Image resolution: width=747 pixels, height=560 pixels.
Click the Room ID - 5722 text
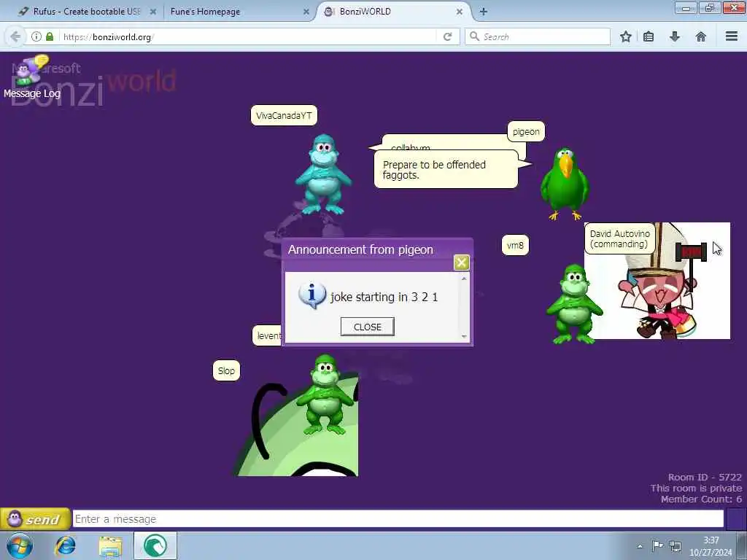[705, 477]
